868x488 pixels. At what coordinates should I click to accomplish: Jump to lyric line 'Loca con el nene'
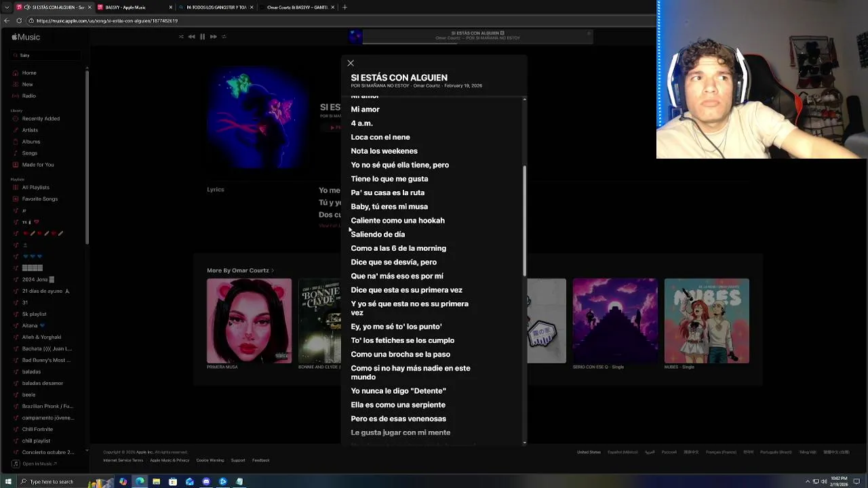pyautogui.click(x=380, y=137)
